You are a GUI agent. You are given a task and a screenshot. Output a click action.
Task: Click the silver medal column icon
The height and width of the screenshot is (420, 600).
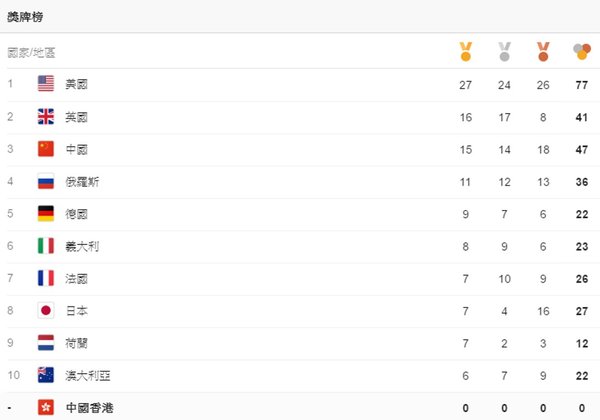click(x=504, y=51)
